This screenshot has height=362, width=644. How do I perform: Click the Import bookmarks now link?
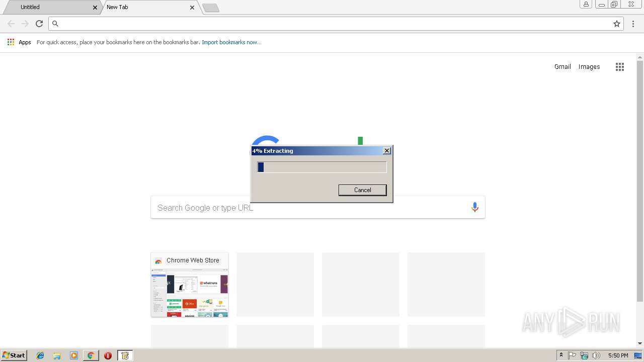click(231, 42)
